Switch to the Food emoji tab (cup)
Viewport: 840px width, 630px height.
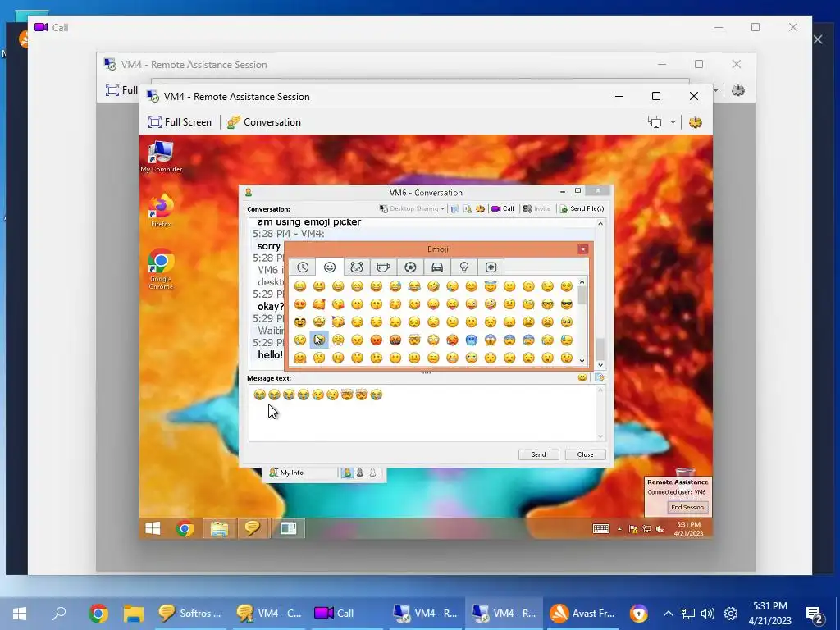384,267
